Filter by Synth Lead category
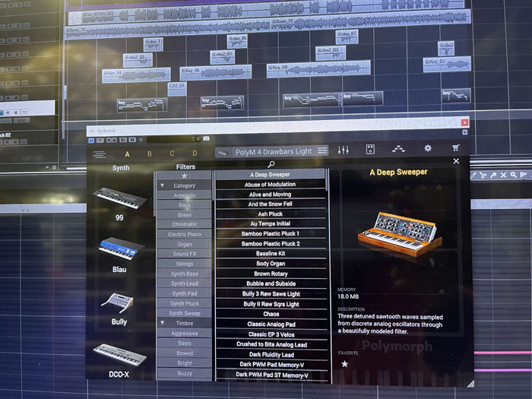 click(184, 283)
